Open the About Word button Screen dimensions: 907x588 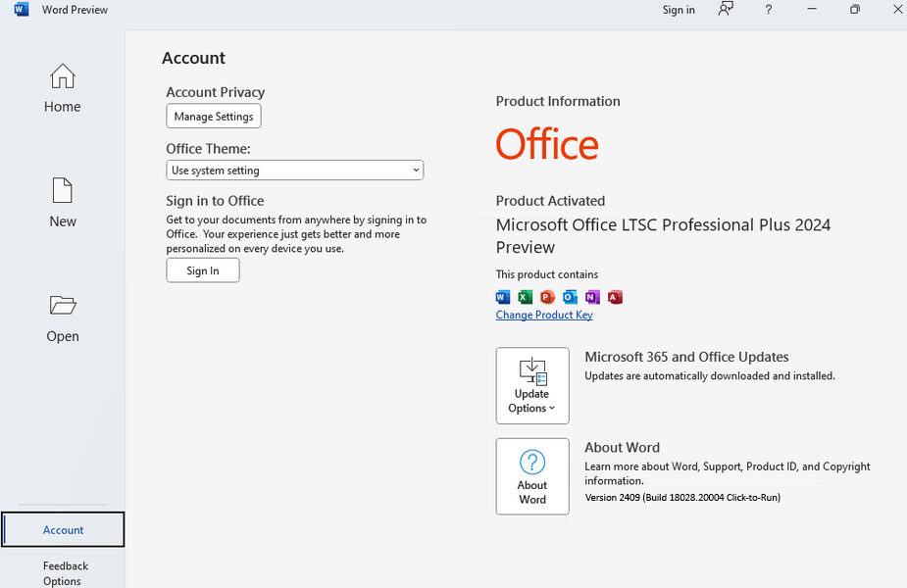(x=532, y=476)
